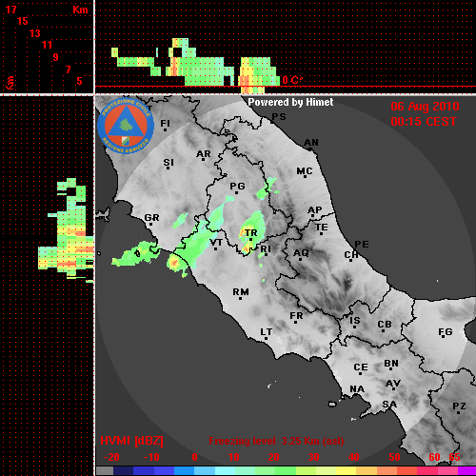
Task: Click the time '00:15 CEST'
Action: 424,122
